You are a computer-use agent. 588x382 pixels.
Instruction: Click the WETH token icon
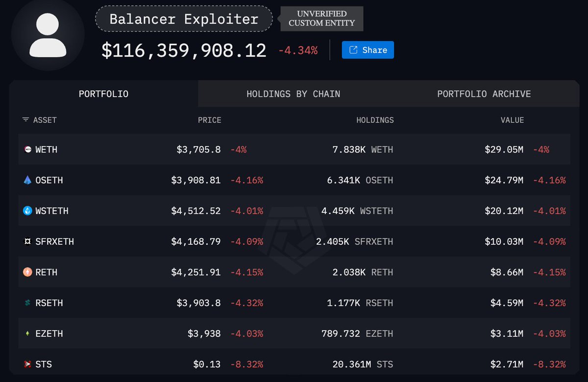click(27, 150)
